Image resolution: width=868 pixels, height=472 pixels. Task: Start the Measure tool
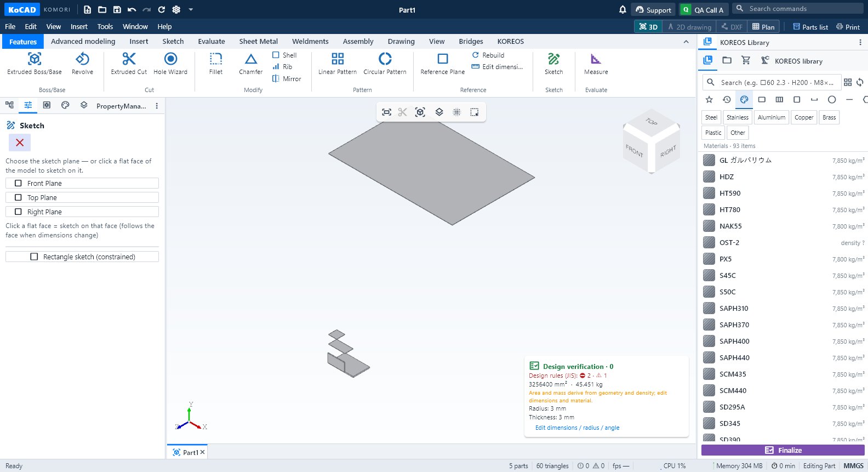(596, 64)
